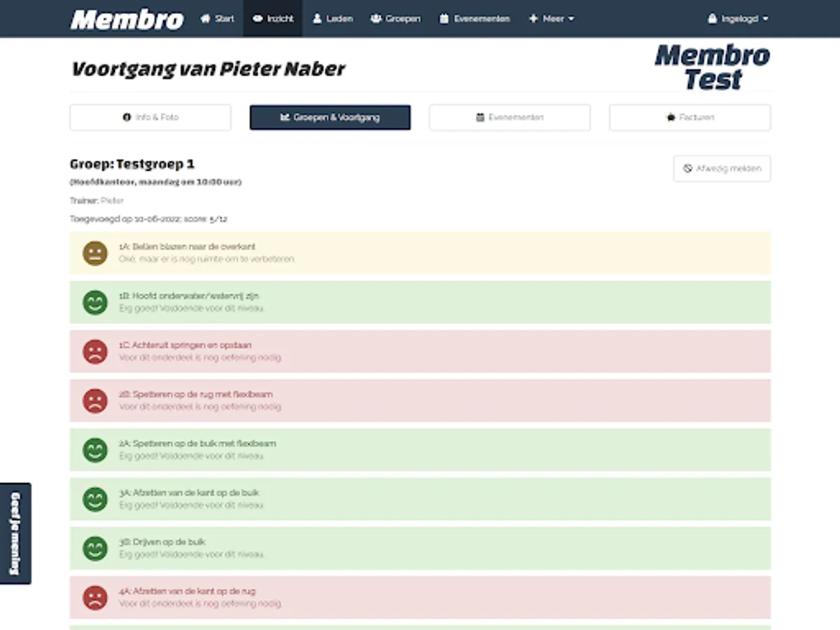Click the 'Toegevoegd op' score line
This screenshot has width=840, height=630.
pyautogui.click(x=148, y=218)
